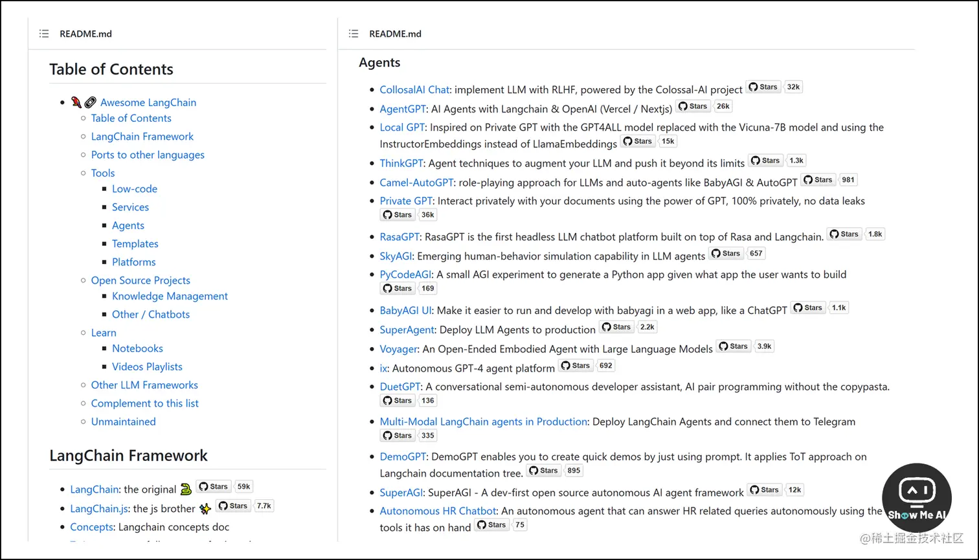Open the SkyAGI project link
The height and width of the screenshot is (560, 979).
click(396, 256)
